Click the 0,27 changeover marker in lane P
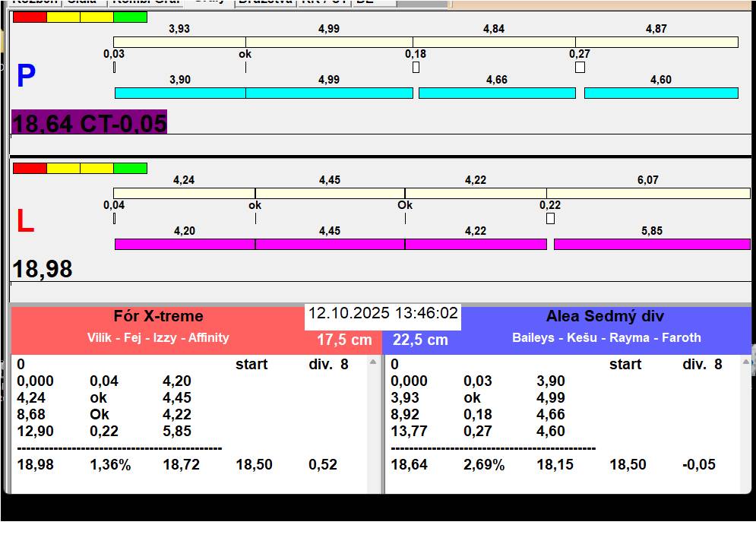 580,68
